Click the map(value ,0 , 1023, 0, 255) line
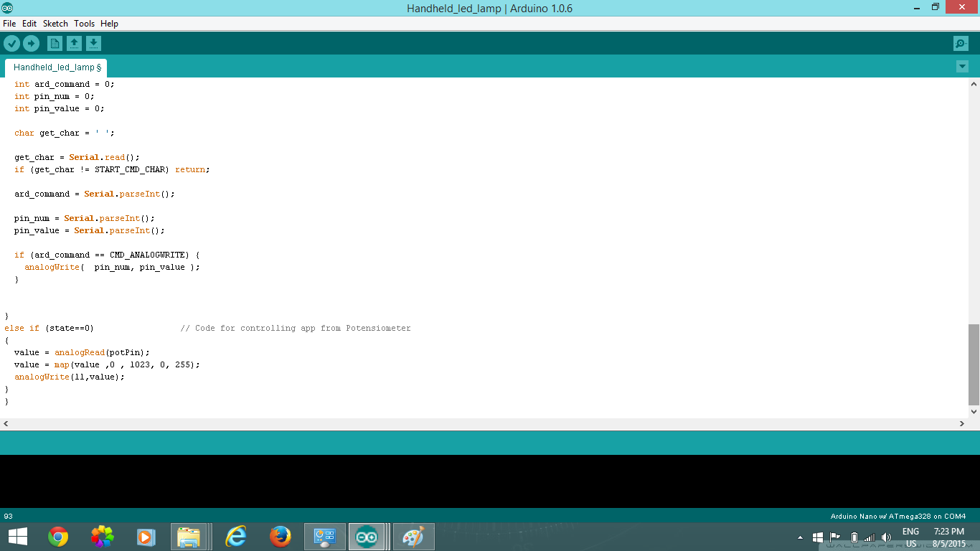 pyautogui.click(x=107, y=364)
